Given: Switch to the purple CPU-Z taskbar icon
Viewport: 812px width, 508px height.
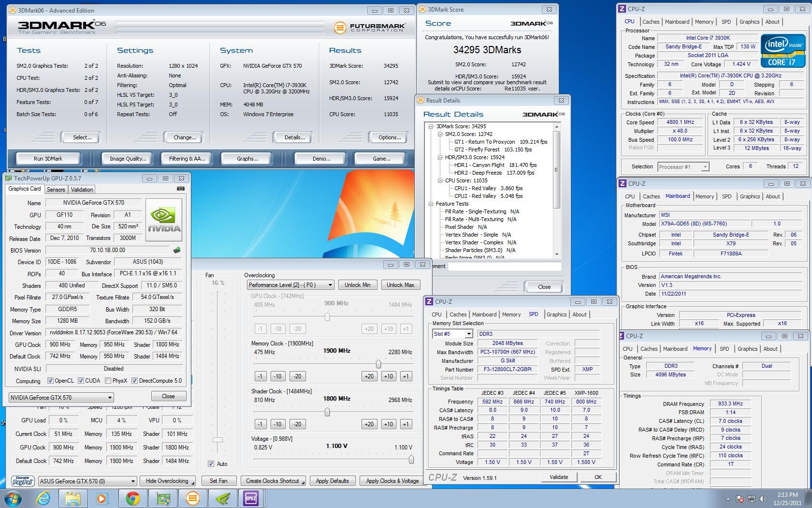Looking at the screenshot, I should pos(251,498).
